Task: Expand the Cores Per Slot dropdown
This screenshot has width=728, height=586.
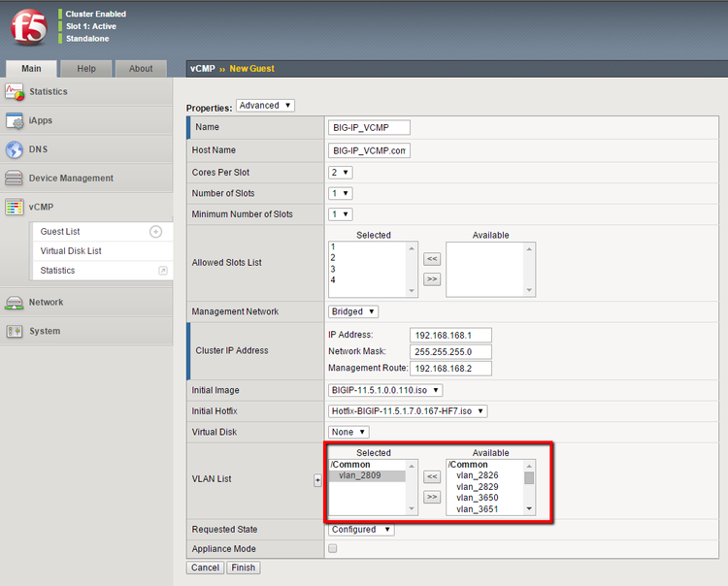Action: 341,172
